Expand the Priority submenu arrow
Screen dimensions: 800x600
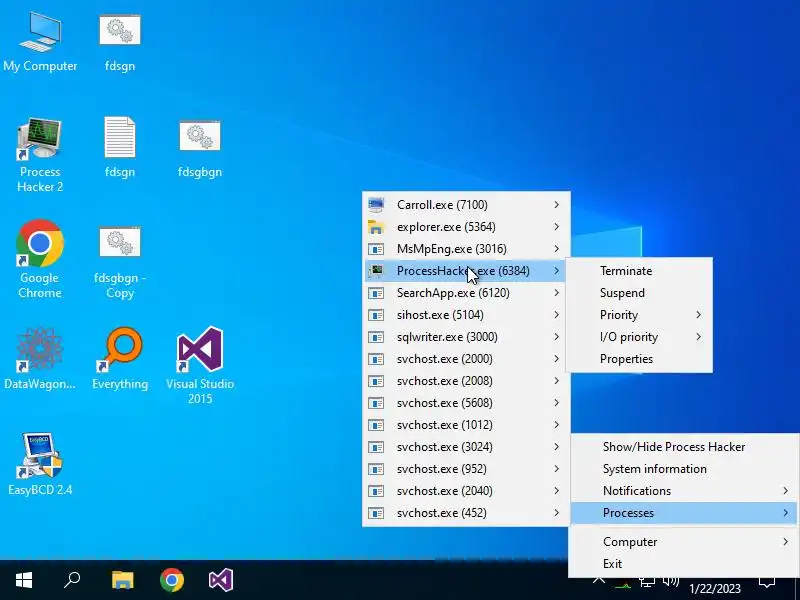pos(699,315)
